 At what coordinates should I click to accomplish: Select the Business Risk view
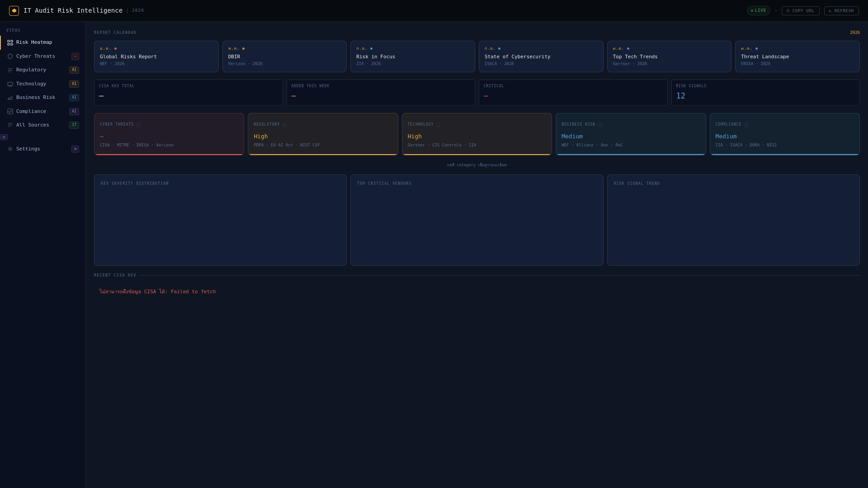43,98
